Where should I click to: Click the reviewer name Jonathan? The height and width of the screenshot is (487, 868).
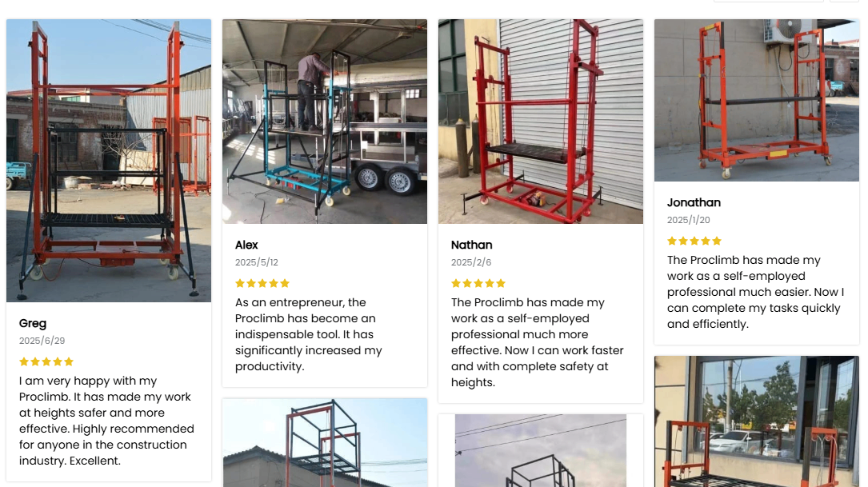click(694, 202)
